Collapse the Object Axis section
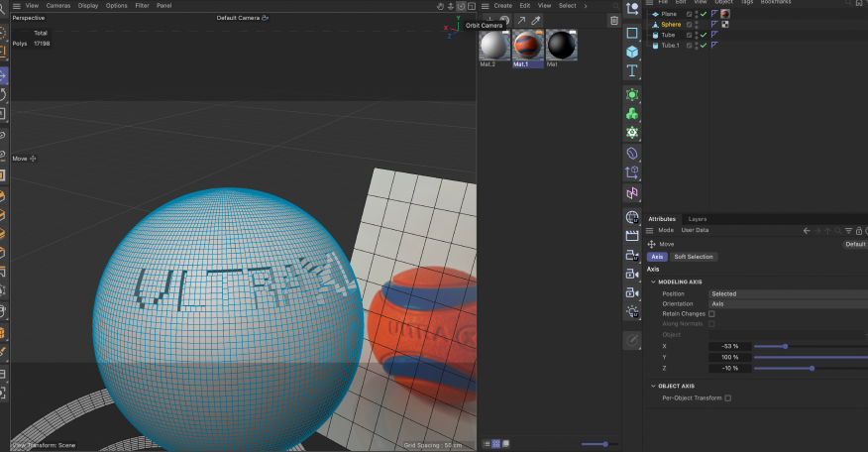868x452 pixels. coord(653,386)
